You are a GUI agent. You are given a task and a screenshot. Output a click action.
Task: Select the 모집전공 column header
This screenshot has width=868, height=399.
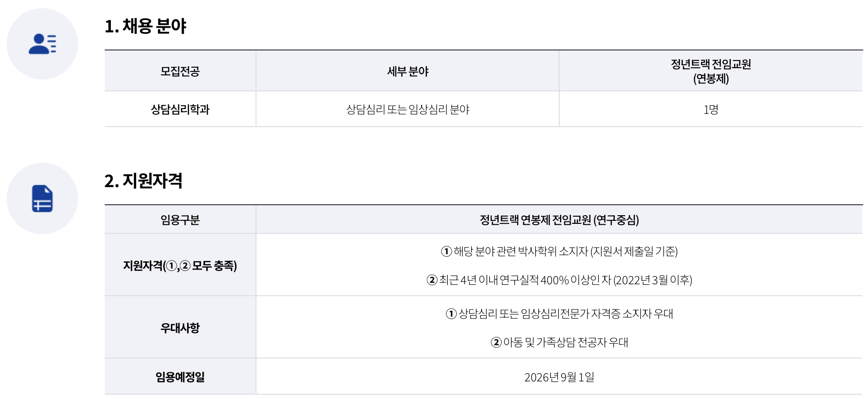pyautogui.click(x=180, y=71)
